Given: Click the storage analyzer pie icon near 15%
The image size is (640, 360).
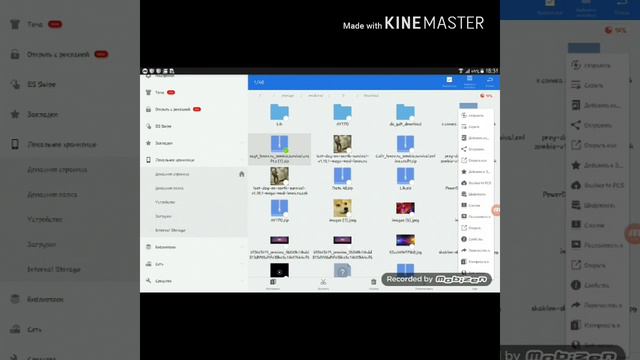Looking at the screenshot, I should point(482,96).
